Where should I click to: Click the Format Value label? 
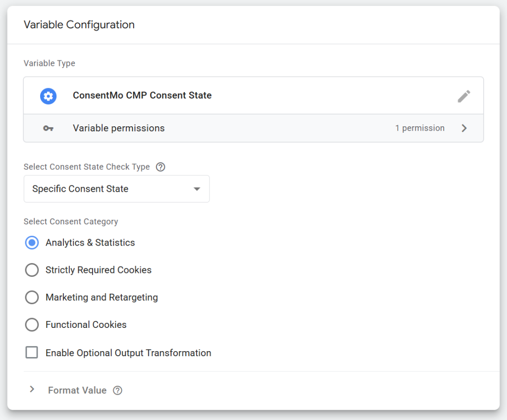[77, 391]
